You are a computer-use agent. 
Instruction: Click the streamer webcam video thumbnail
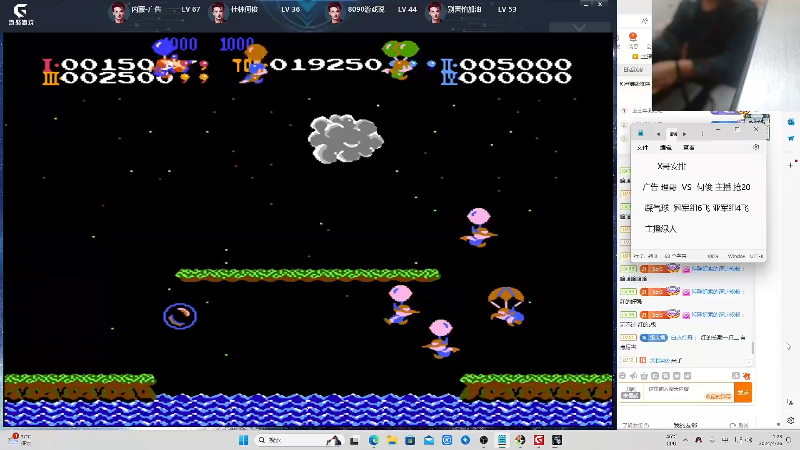(726, 55)
